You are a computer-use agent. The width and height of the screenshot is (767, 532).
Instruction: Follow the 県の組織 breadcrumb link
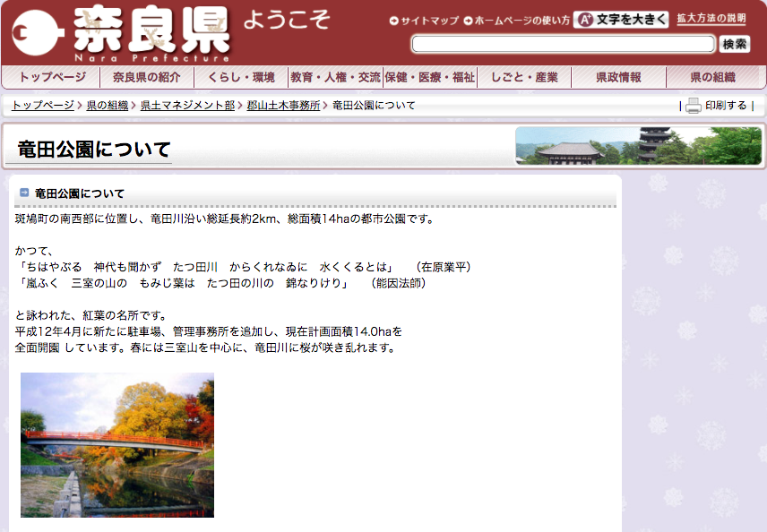point(108,105)
